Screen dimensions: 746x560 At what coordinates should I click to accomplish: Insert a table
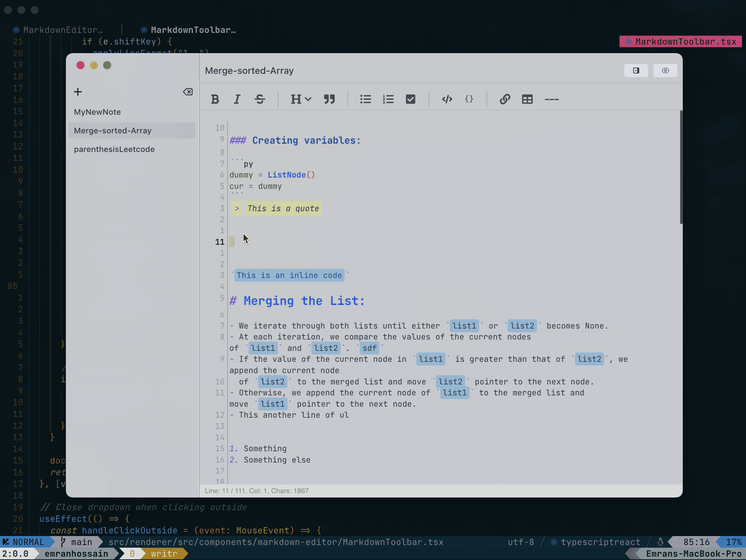[527, 99]
